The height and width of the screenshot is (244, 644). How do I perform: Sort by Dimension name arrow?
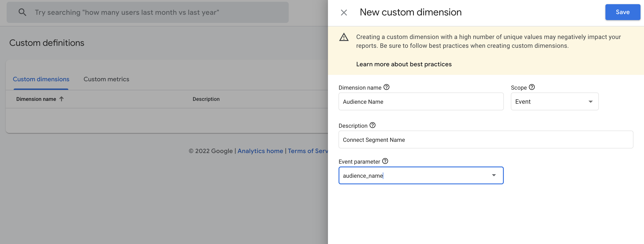pyautogui.click(x=61, y=99)
